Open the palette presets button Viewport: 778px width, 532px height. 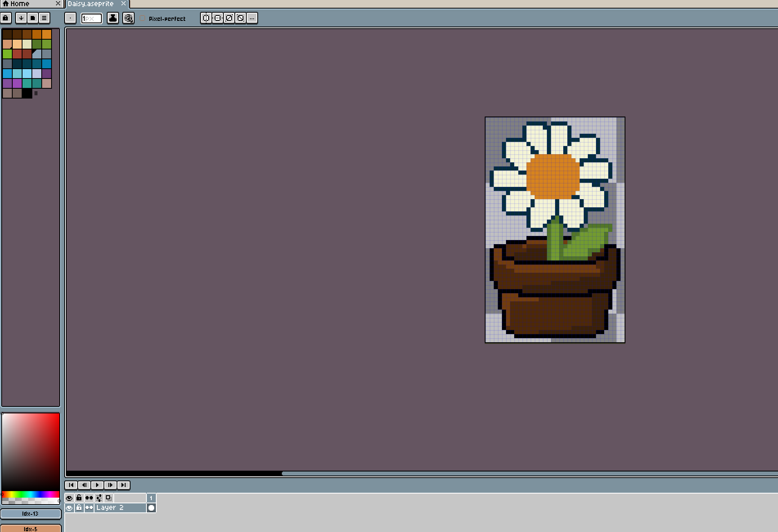click(x=32, y=18)
